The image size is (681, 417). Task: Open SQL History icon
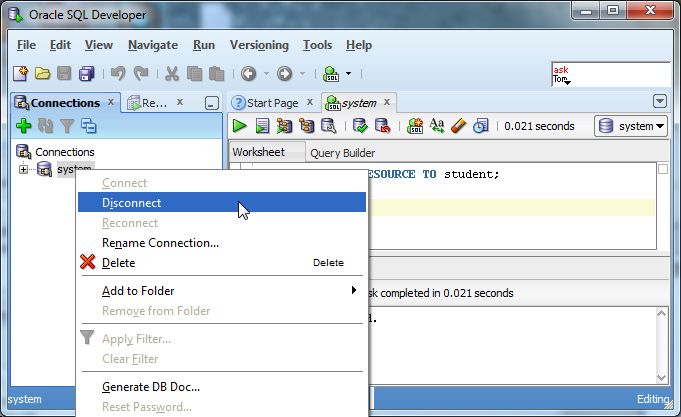pos(481,126)
